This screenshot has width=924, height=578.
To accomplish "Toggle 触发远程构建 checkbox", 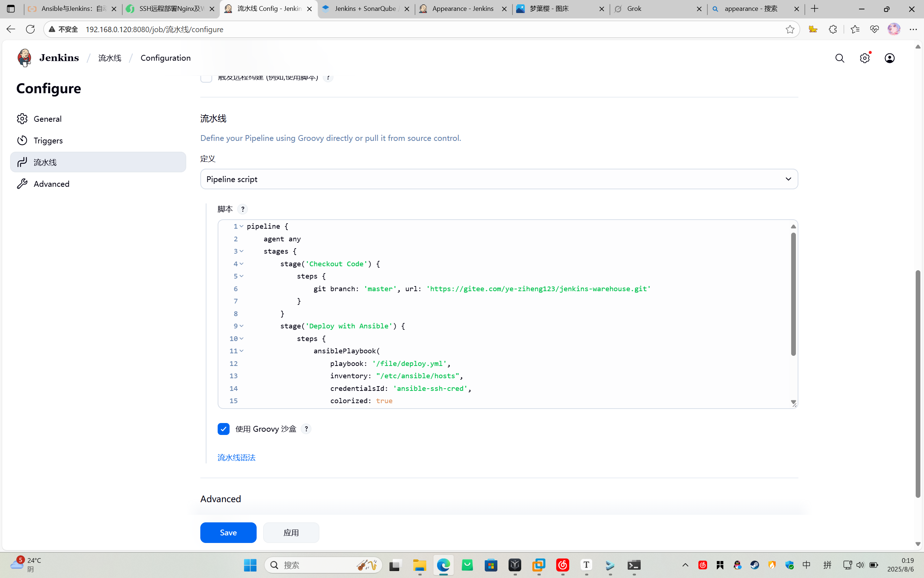I will pos(206,78).
